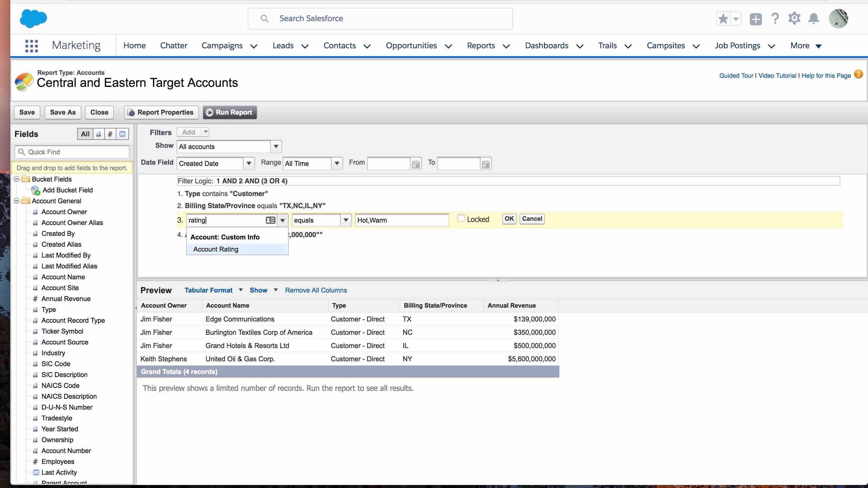Open the Setup gear icon

794,18
